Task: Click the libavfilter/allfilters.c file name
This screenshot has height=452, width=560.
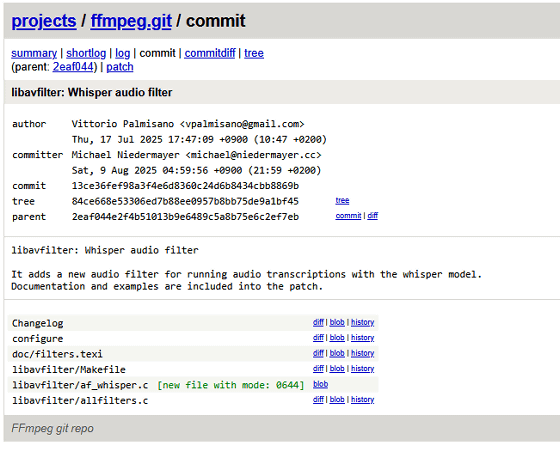Action: [x=80, y=401]
